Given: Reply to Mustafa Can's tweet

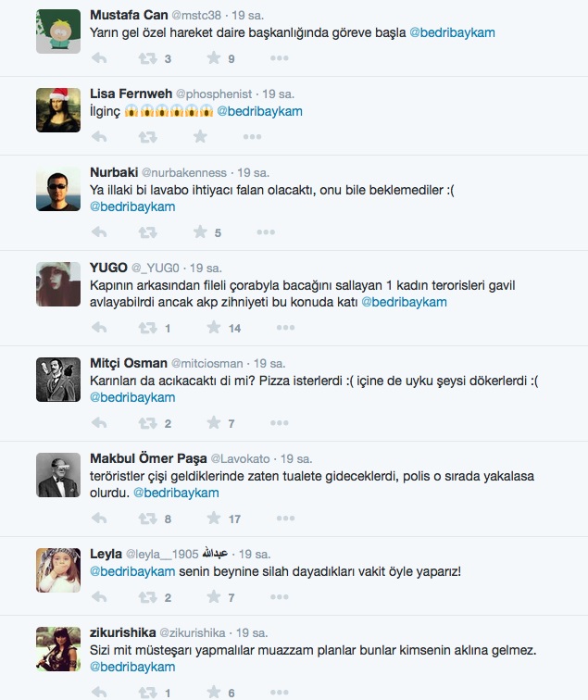Looking at the screenshot, I should tap(99, 58).
